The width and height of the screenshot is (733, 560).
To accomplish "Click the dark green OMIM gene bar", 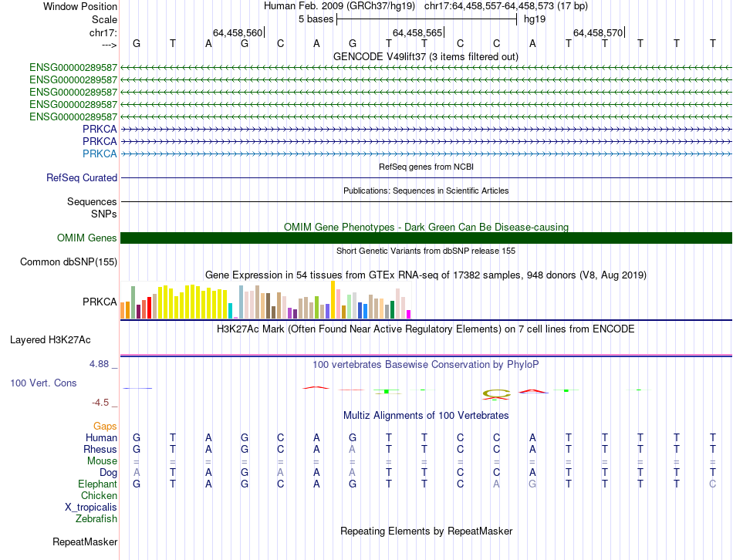I will point(426,238).
